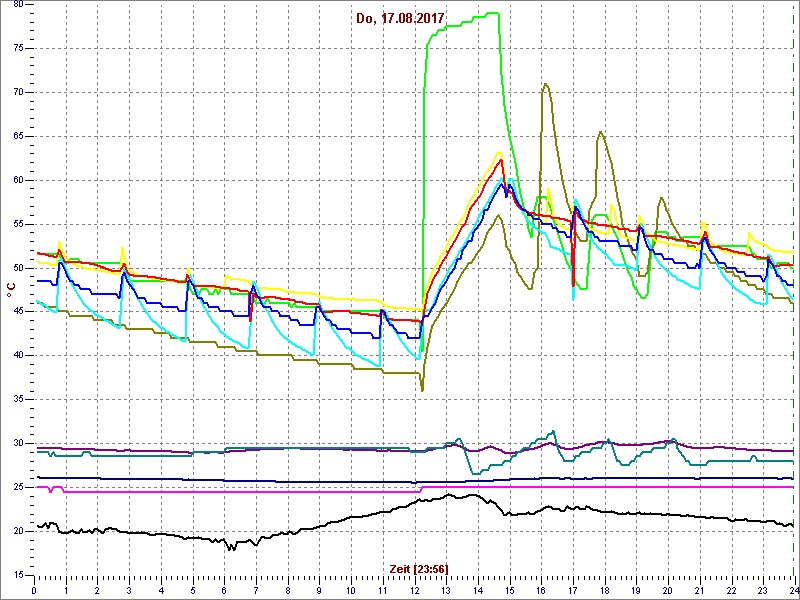Click hour 12 on the time axis

(415, 589)
